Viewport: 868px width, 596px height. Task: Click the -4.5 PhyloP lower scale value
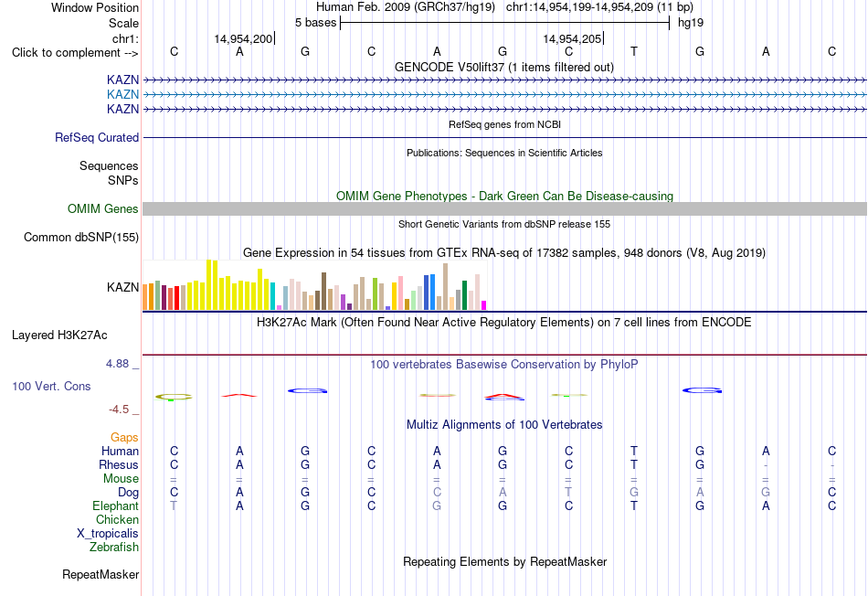[119, 410]
